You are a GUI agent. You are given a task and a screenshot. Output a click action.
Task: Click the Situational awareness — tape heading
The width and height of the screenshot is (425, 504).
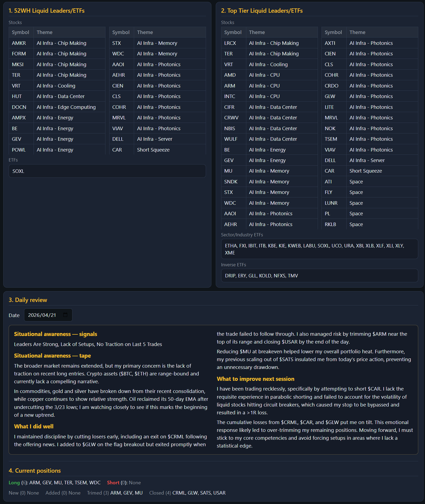[53, 356]
